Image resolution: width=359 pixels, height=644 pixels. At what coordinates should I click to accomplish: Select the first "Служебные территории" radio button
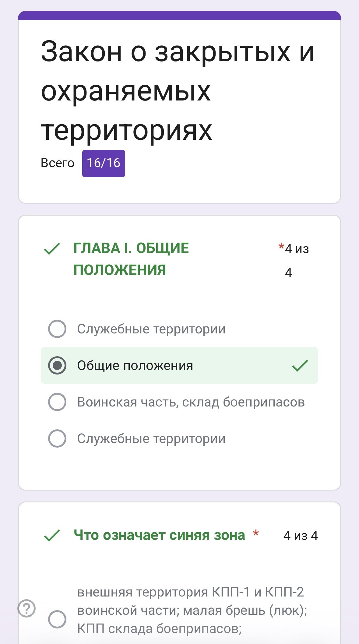pyautogui.click(x=57, y=329)
